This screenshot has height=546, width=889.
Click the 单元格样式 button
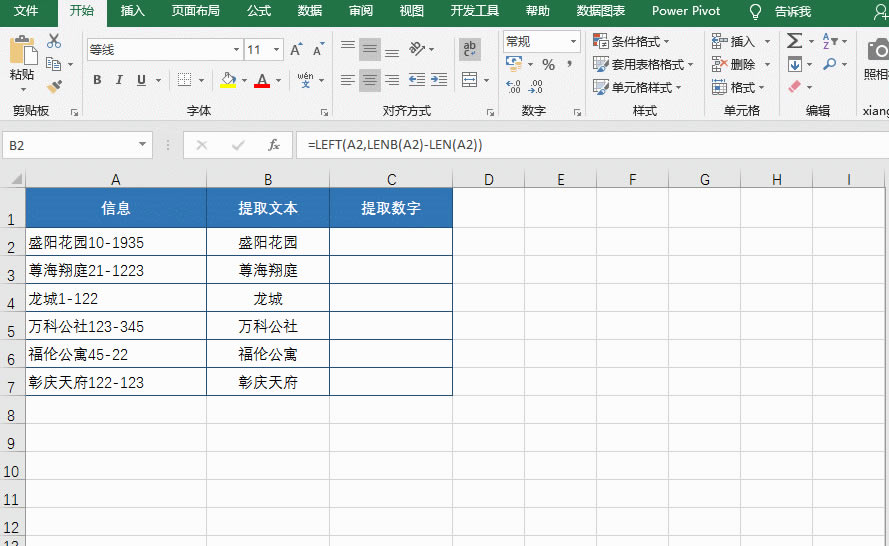[x=637, y=87]
